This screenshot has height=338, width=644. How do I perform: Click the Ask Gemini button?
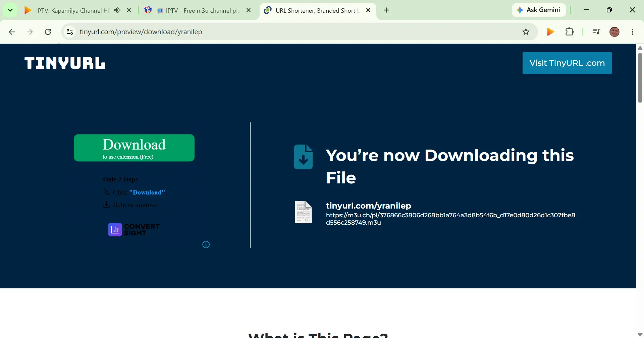(539, 10)
